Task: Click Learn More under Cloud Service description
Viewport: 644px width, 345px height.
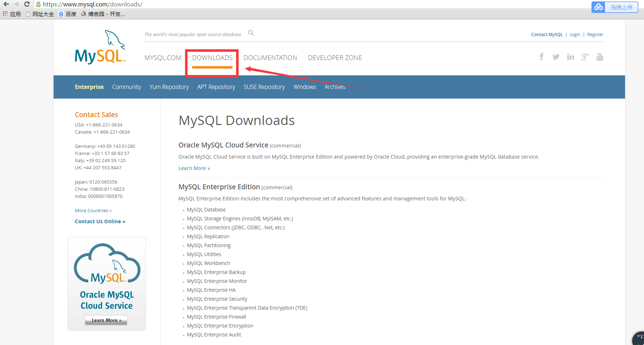Action: pos(194,168)
